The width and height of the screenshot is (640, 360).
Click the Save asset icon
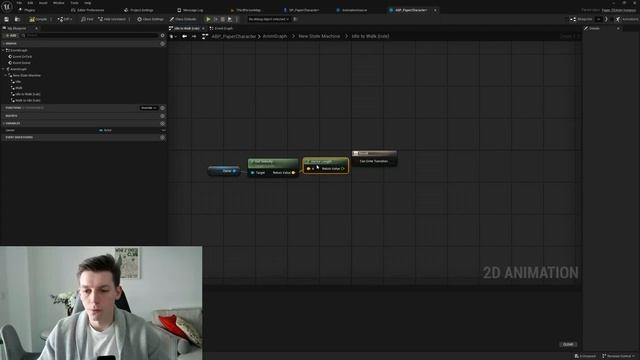click(x=7, y=19)
